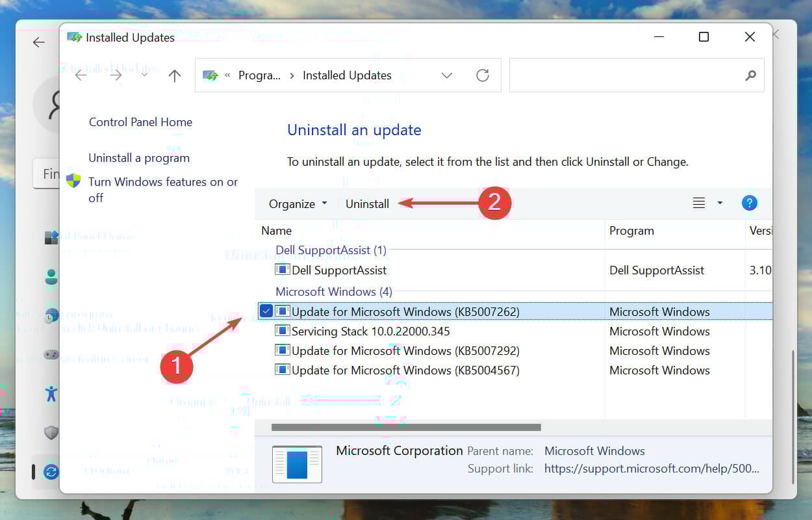Click the back arrow in the Settings window
The width and height of the screenshot is (812, 520).
point(39,42)
